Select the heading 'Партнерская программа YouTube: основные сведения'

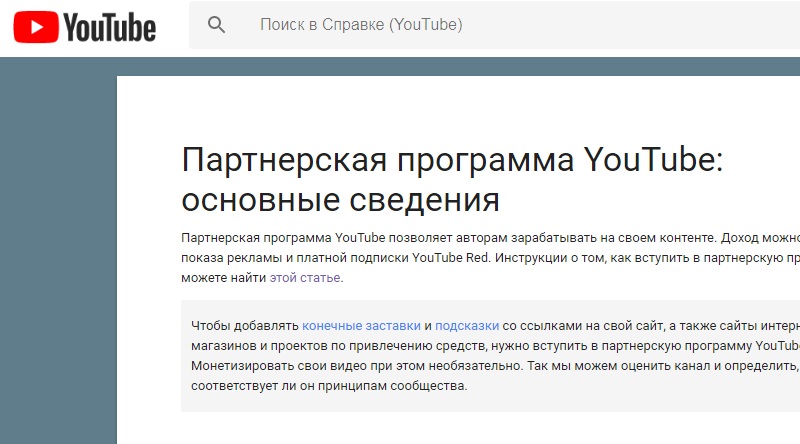pos(452,179)
